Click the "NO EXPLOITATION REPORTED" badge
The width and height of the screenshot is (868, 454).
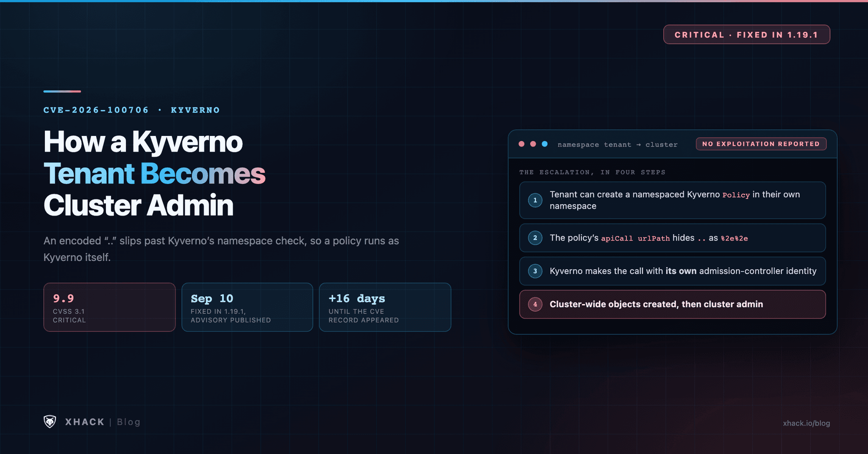click(x=761, y=144)
